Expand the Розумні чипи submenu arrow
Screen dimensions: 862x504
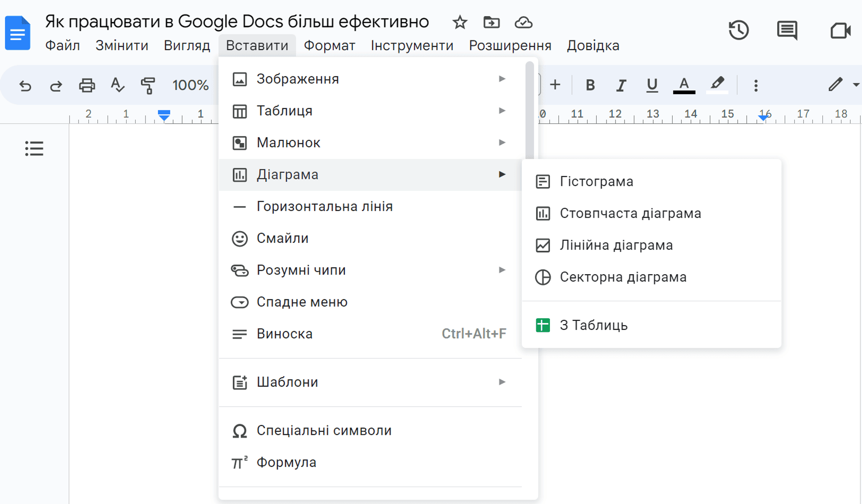(502, 270)
